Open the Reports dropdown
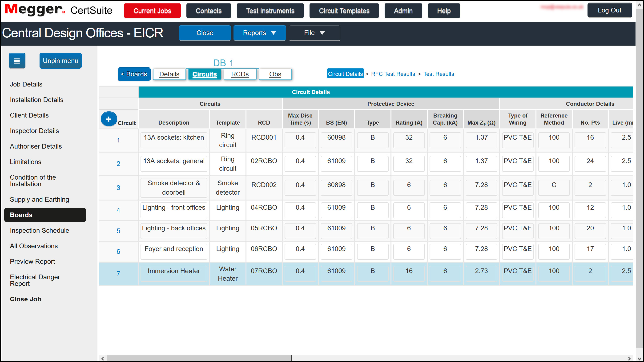 coord(259,33)
